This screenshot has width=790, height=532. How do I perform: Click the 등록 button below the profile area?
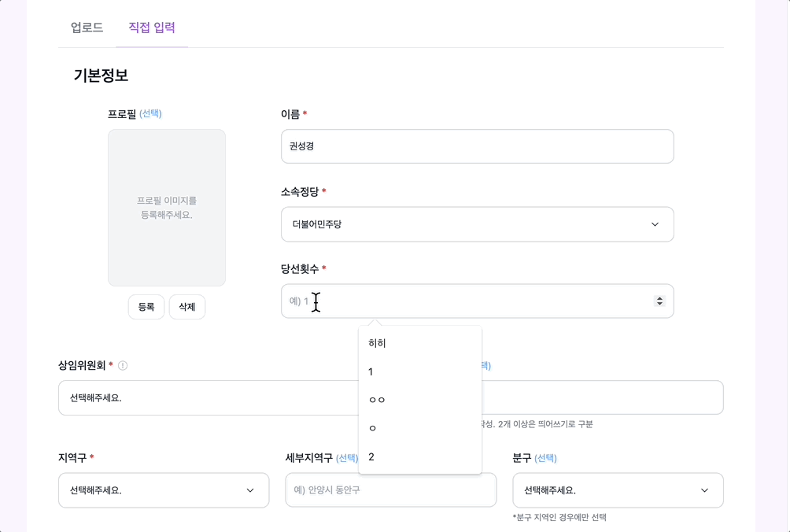pos(146,307)
